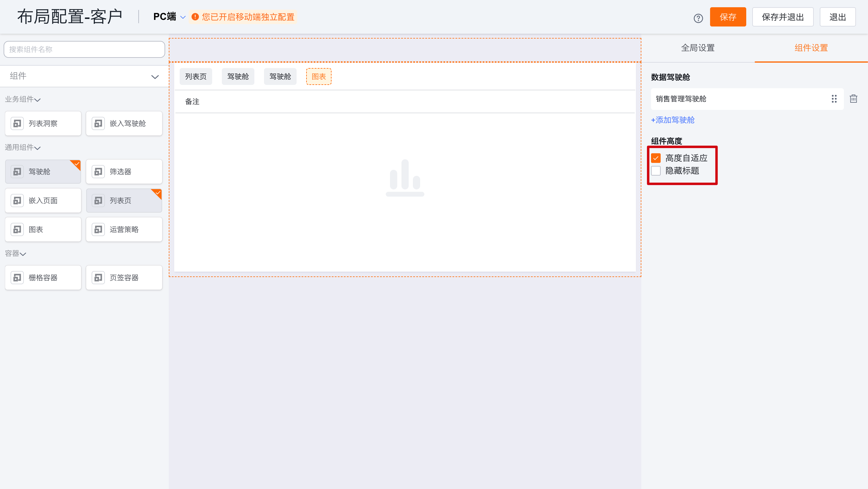Click the 搜索组件名称 search field
The height and width of the screenshot is (489, 868).
tap(84, 49)
